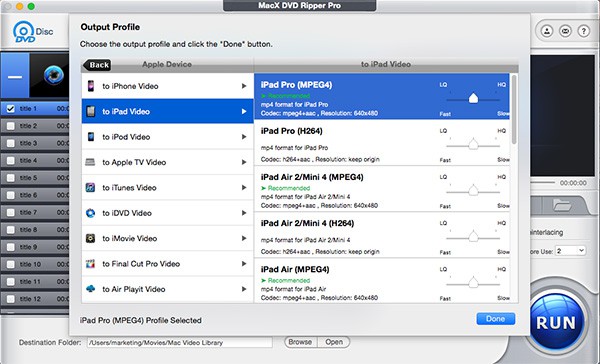Click the iPad device icon
This screenshot has height=364, width=600.
(x=91, y=111)
